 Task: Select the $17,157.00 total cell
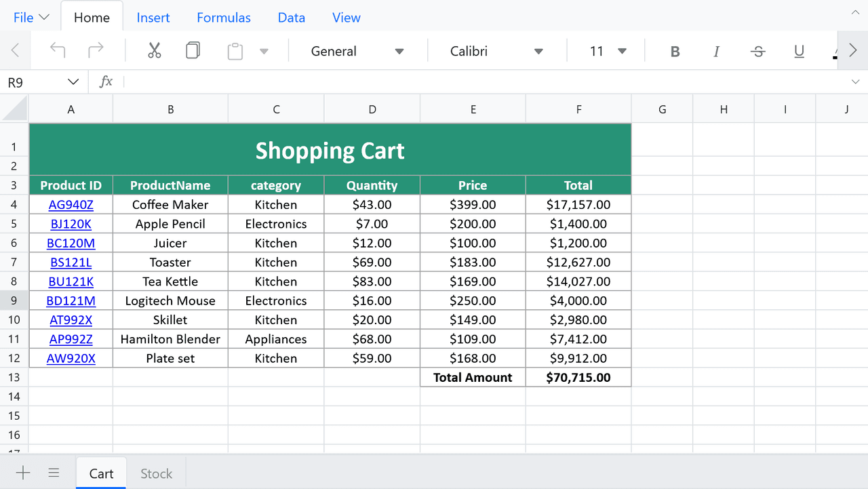coord(578,205)
